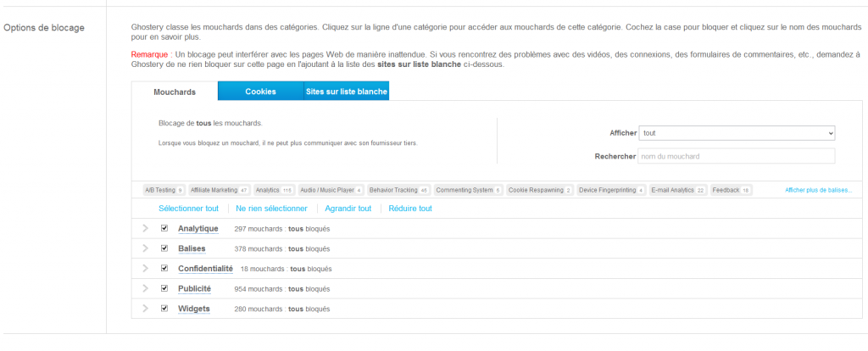The width and height of the screenshot is (868, 351).
Task: Filter by A/B Testing tag
Action: click(x=164, y=190)
